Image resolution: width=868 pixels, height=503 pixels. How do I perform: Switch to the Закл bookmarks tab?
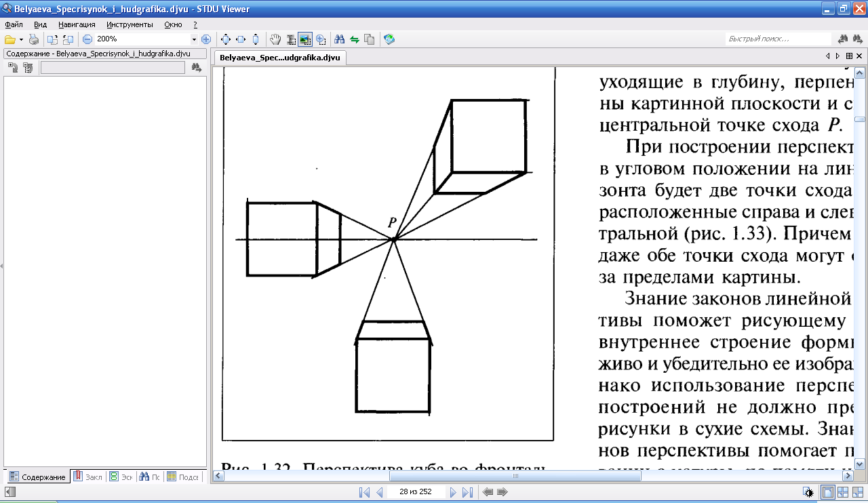click(87, 477)
